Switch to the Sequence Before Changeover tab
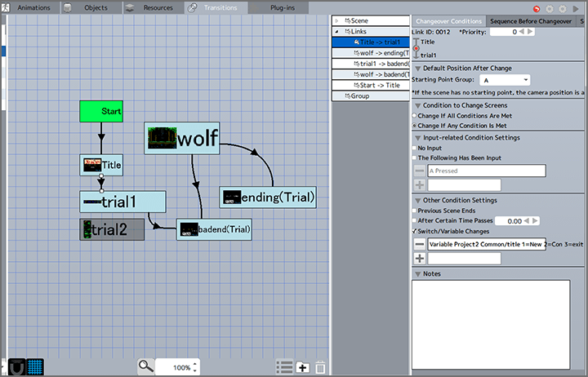Viewport: 588px width, 377px height. point(529,20)
